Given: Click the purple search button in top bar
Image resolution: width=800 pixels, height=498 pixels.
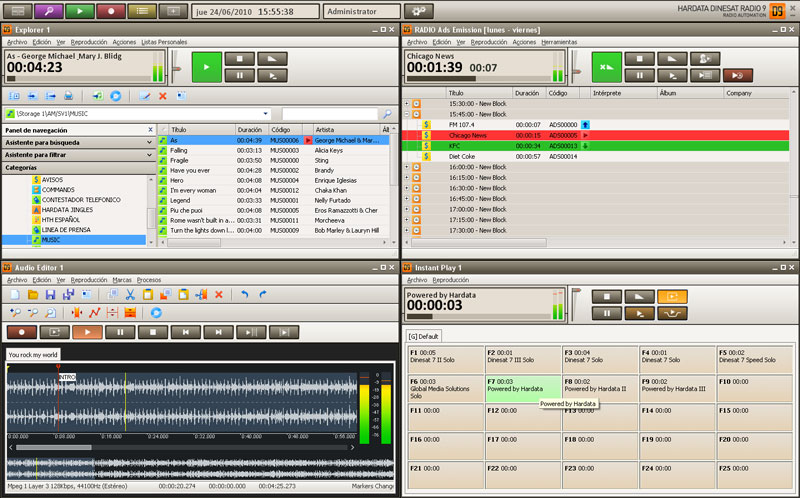Looking at the screenshot, I should (x=50, y=10).
